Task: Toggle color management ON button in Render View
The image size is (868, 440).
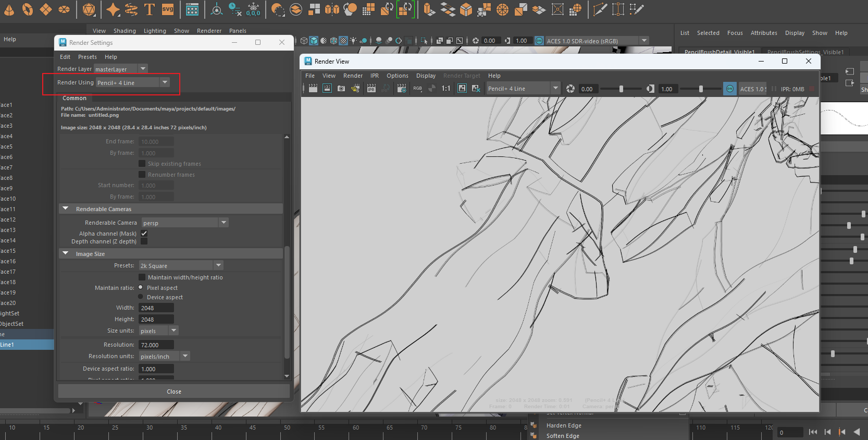Action: coord(729,89)
